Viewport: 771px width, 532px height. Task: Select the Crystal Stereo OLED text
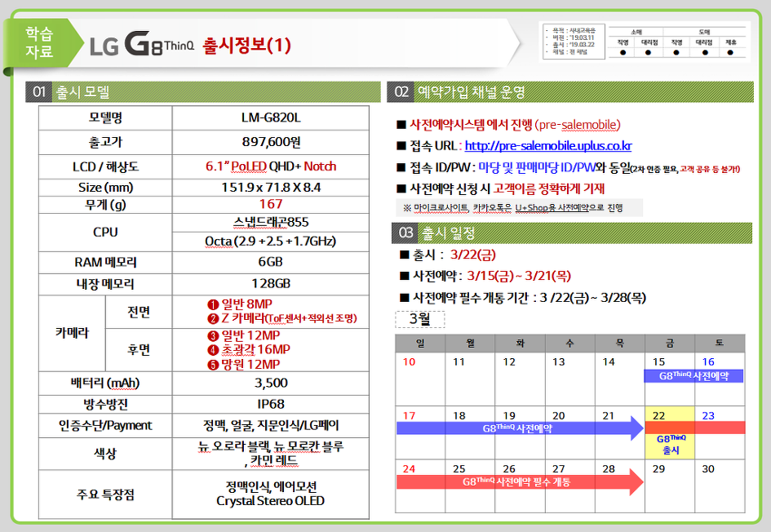[x=270, y=501]
